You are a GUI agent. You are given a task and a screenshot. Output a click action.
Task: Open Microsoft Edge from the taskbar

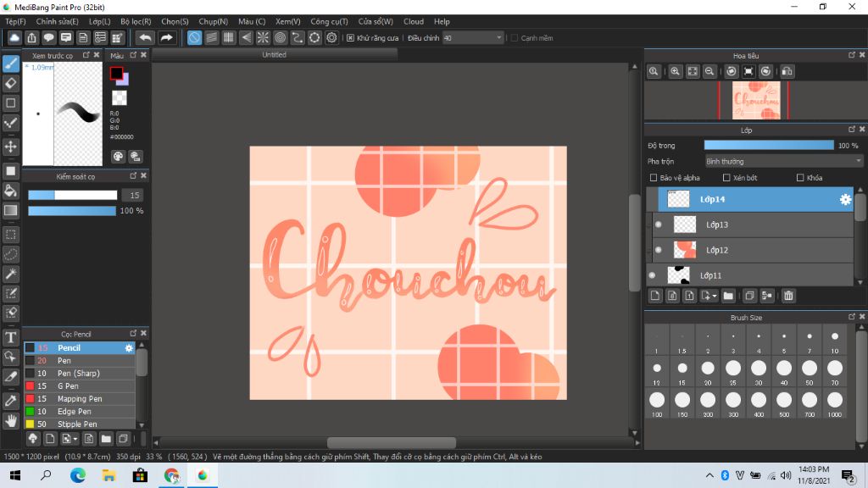(x=78, y=475)
